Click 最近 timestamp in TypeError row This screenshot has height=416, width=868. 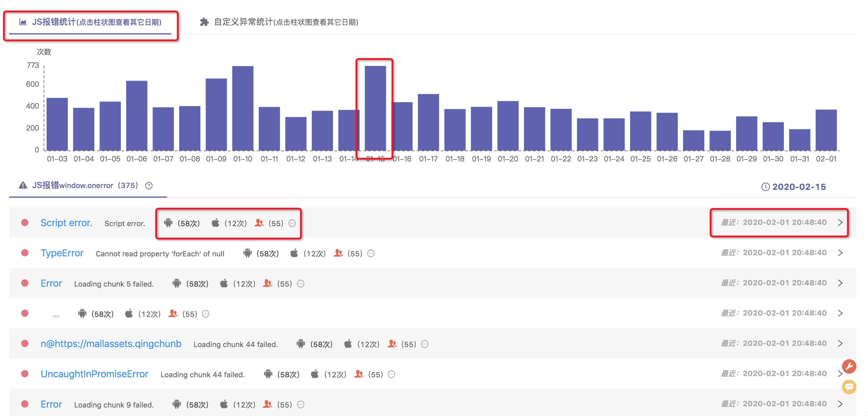[774, 253]
